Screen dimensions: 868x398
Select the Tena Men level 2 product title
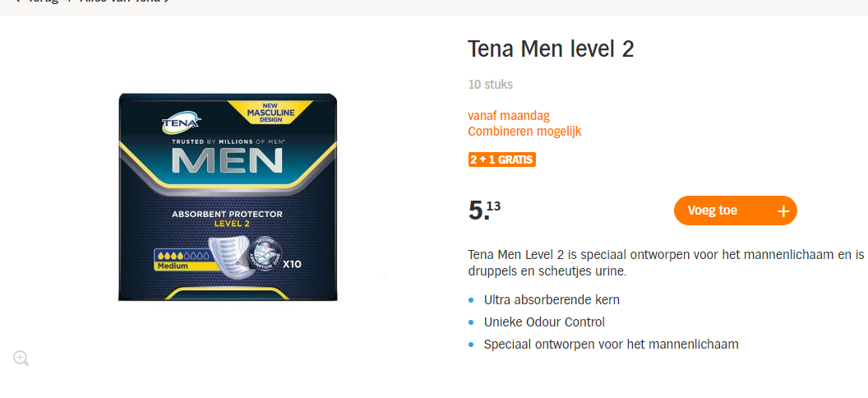click(x=551, y=49)
